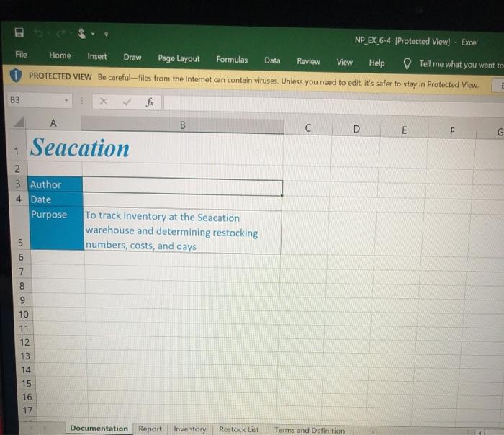Click the Insert Function fx icon
Viewport: 504px width, 435px height.
click(150, 102)
